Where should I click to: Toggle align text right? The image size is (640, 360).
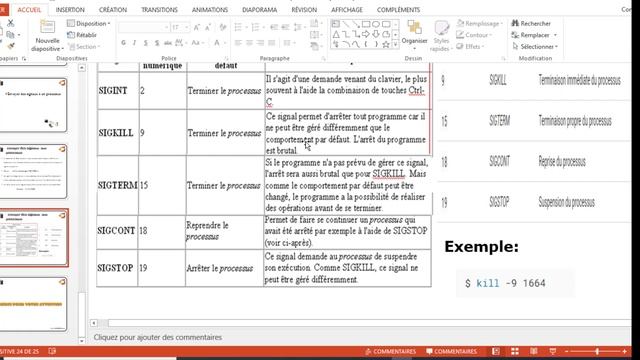pos(260,42)
